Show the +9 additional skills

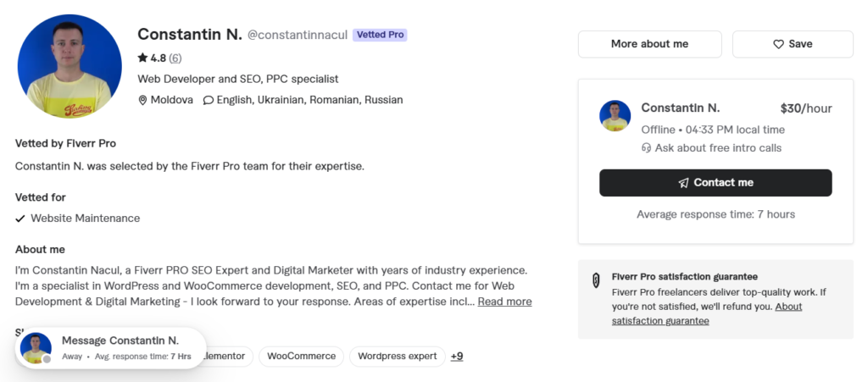tap(457, 357)
